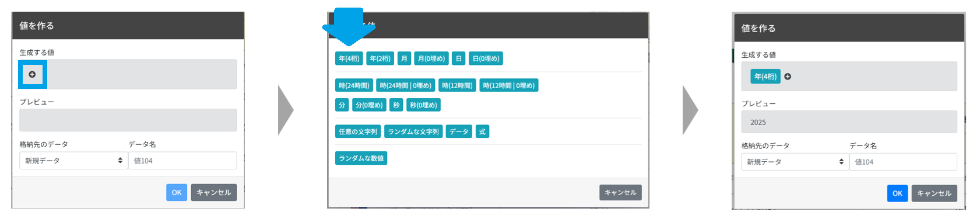Pick the 日(0埋め) option

point(486,58)
